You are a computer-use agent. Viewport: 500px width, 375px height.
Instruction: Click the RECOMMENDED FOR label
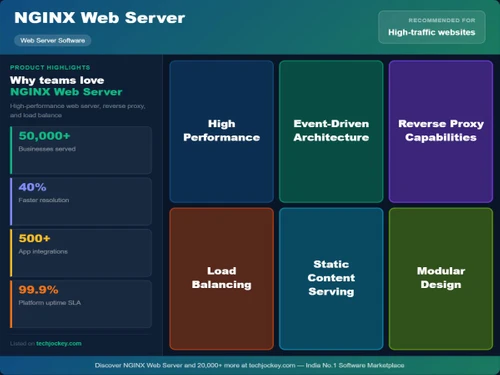tap(442, 20)
